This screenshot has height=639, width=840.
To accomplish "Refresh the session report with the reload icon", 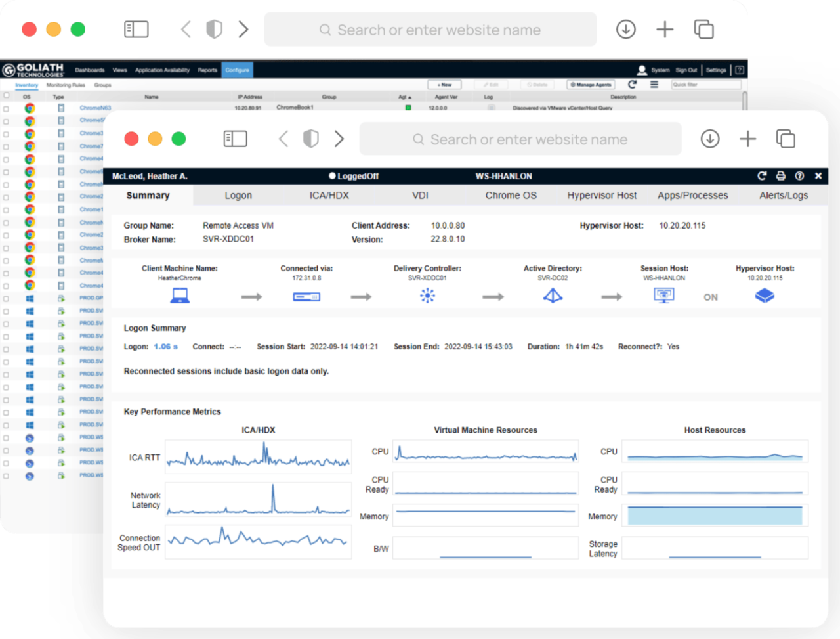I will coord(762,176).
